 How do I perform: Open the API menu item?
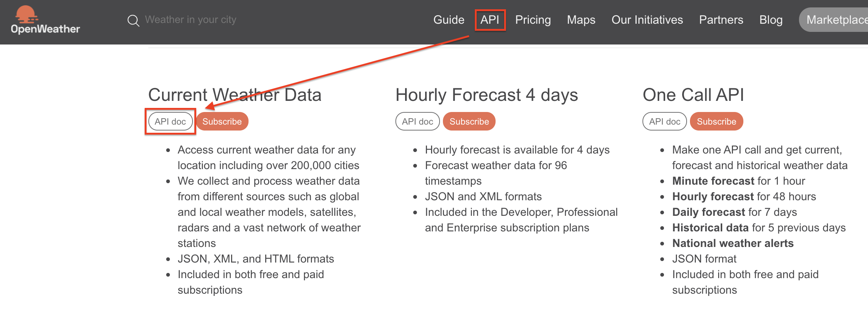[x=490, y=20]
